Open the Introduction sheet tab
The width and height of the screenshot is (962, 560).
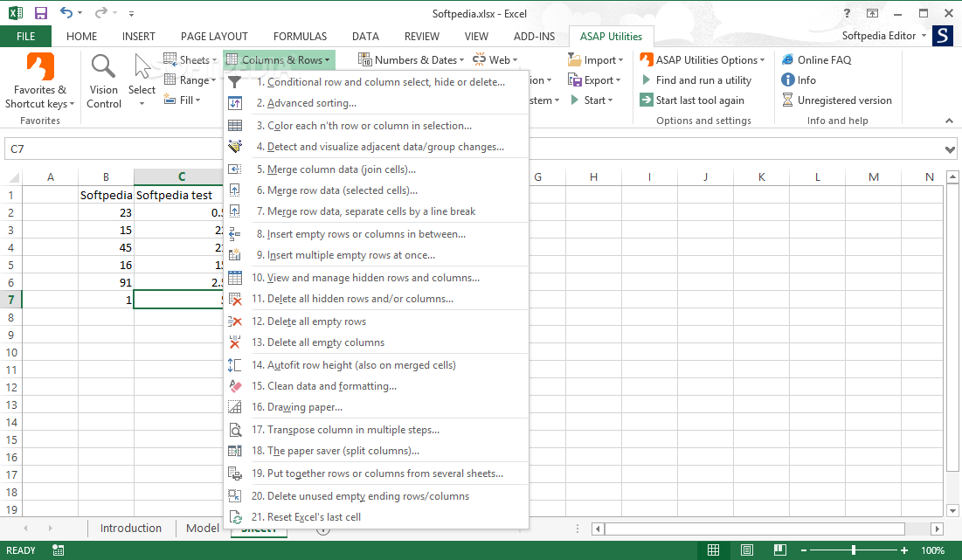tap(131, 528)
